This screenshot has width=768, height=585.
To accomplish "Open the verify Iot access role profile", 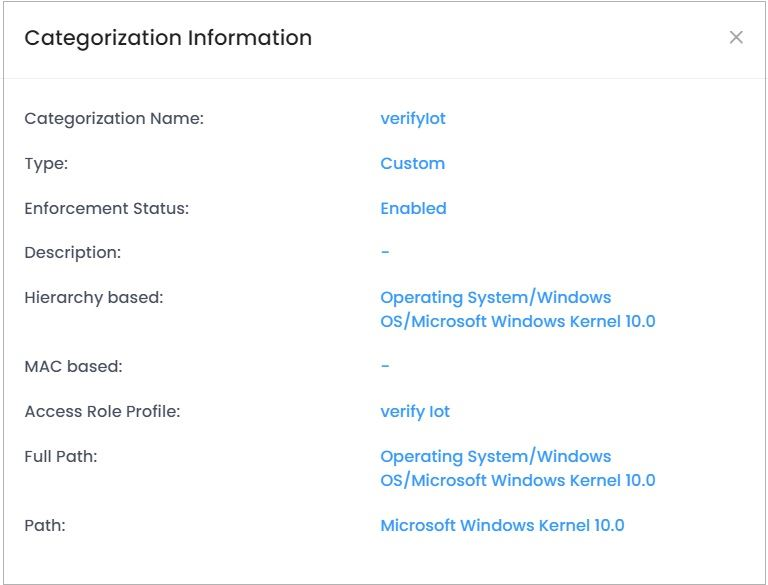I will (x=415, y=412).
